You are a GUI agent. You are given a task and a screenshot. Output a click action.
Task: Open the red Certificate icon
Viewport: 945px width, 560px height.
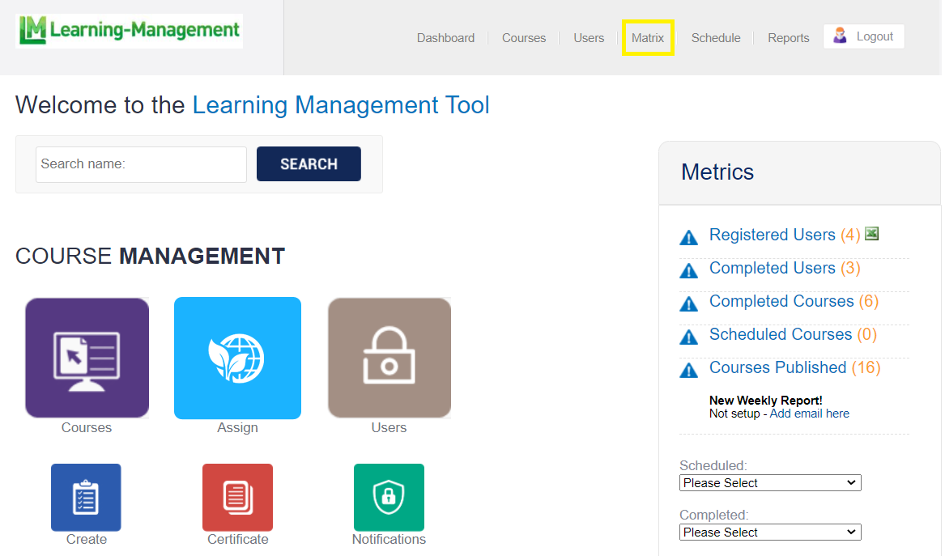(x=237, y=497)
